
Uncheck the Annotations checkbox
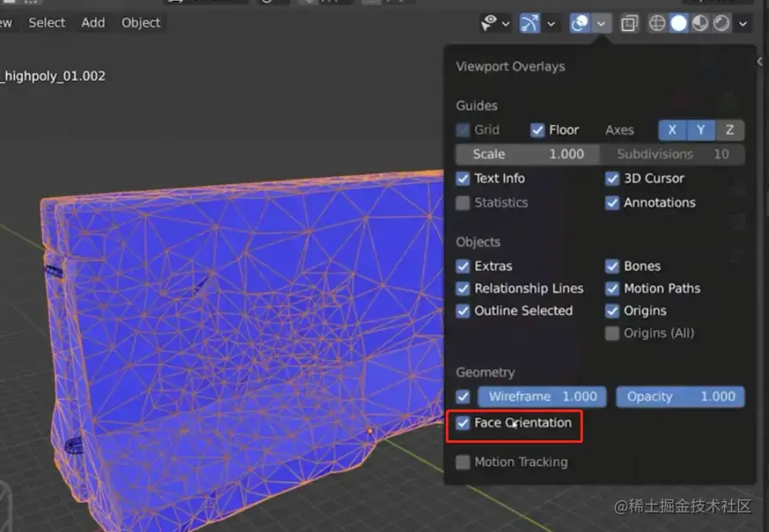tap(612, 203)
